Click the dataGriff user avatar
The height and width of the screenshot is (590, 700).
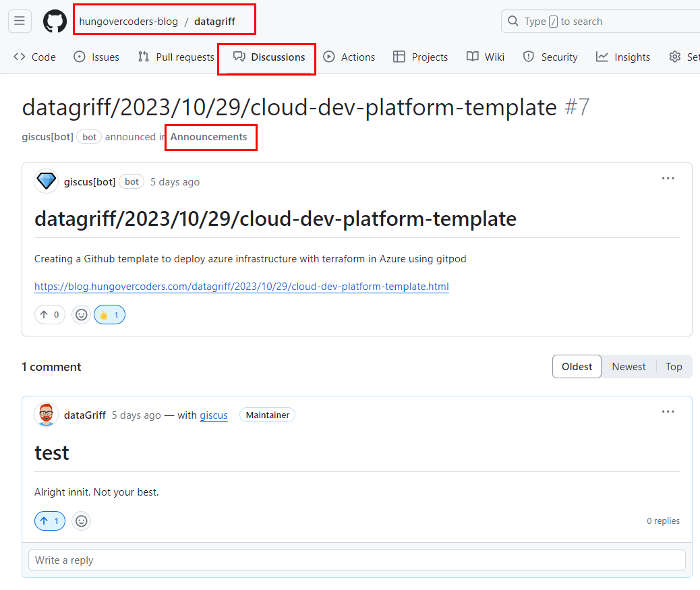47,415
